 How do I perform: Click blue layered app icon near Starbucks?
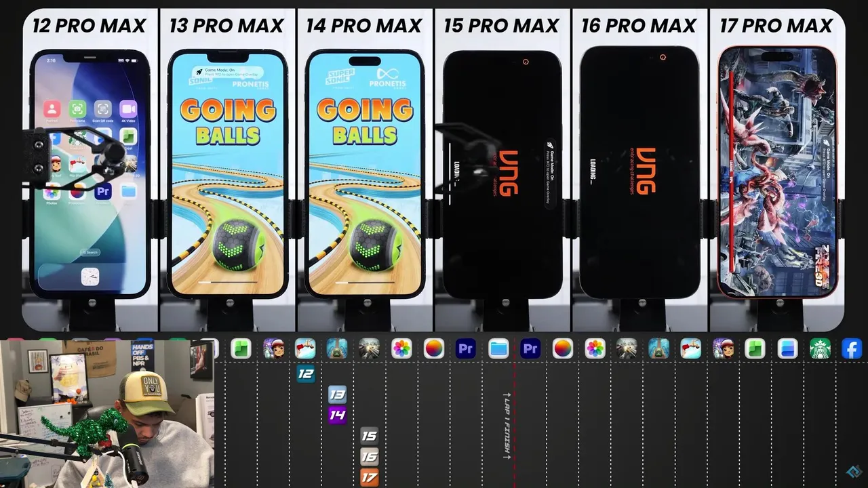click(787, 348)
